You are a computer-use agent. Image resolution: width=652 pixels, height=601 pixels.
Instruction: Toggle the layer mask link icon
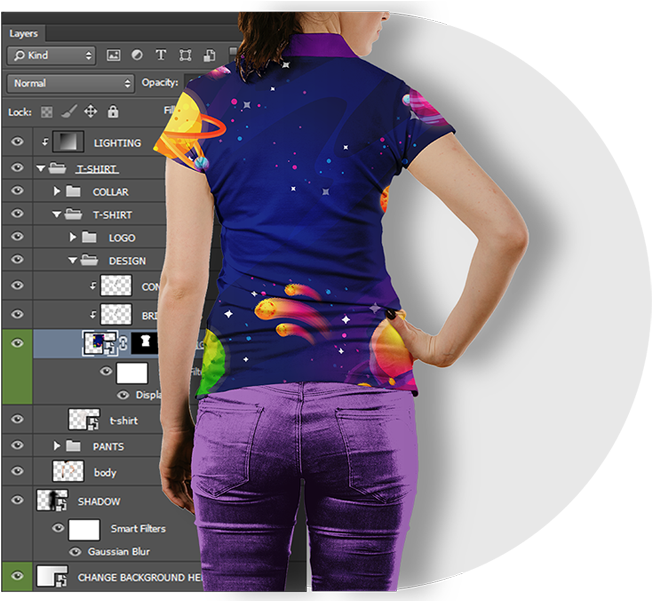[123, 343]
